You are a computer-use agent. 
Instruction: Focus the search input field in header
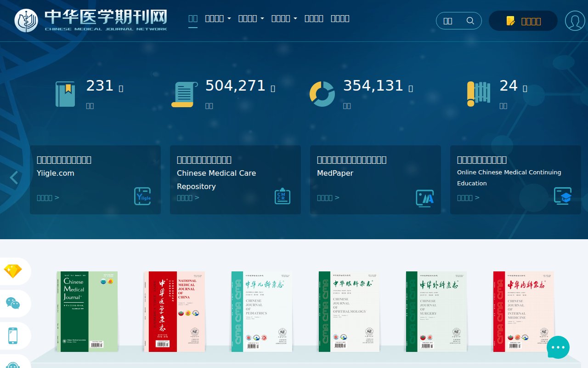coord(453,21)
